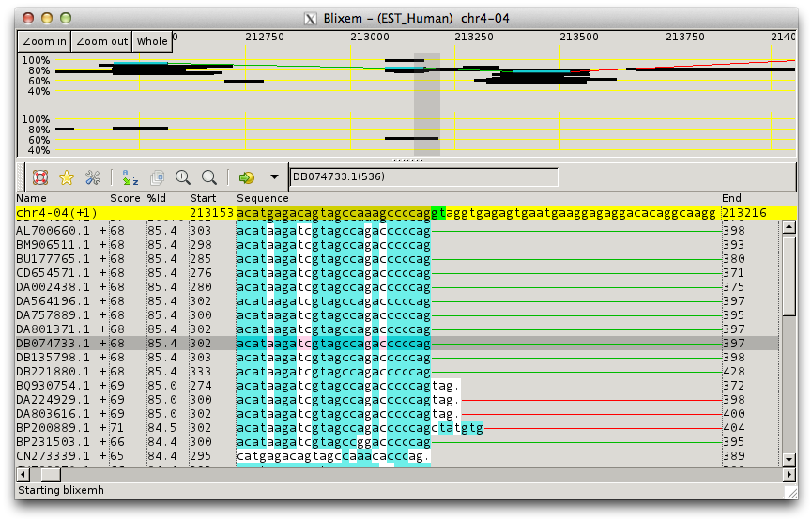Viewport: 812px width, 521px height.
Task: Click the 213500 ruler label
Action: coord(579,37)
